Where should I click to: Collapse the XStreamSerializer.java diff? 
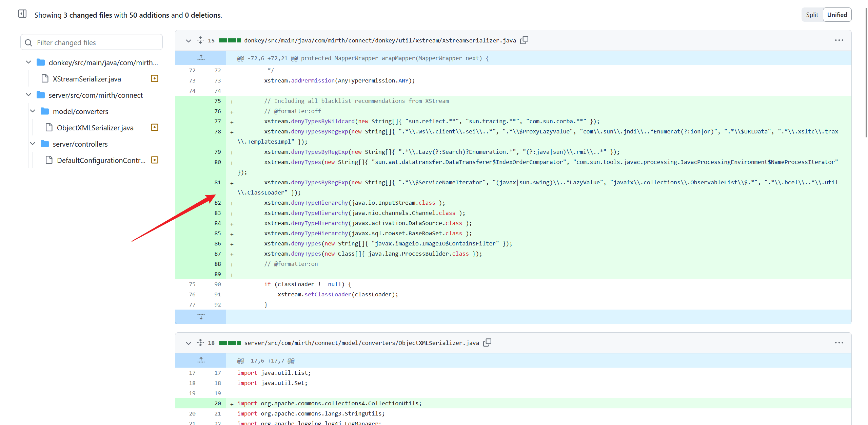click(189, 41)
